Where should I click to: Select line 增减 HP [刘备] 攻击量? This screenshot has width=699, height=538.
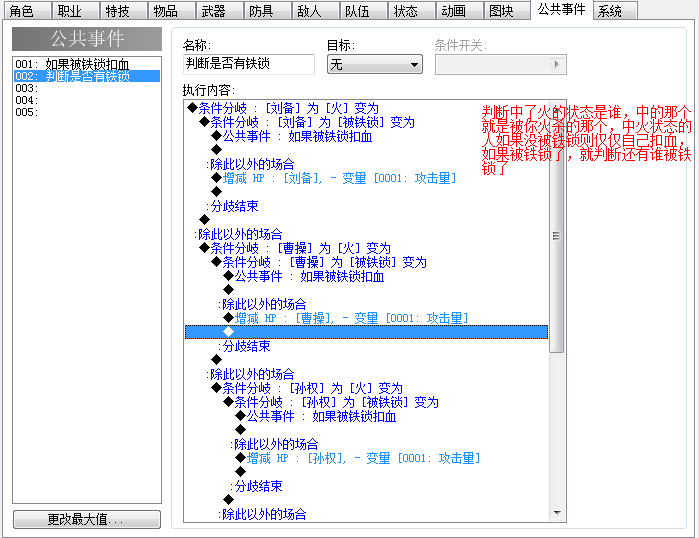(x=366, y=178)
